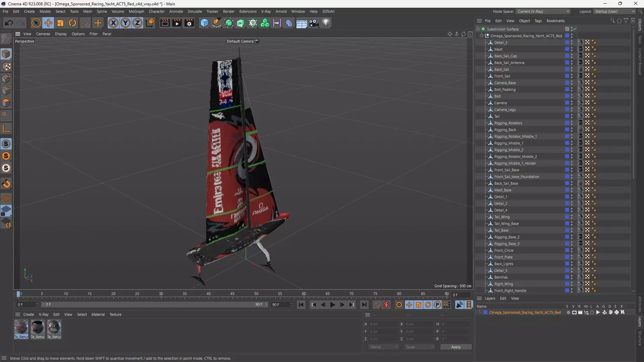Click Back_Sail layer color swatch
644x362 pixels.
pos(567,69)
